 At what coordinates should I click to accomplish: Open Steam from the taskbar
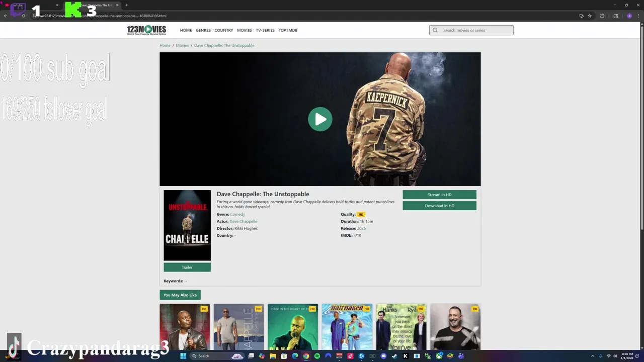[x=394, y=356]
